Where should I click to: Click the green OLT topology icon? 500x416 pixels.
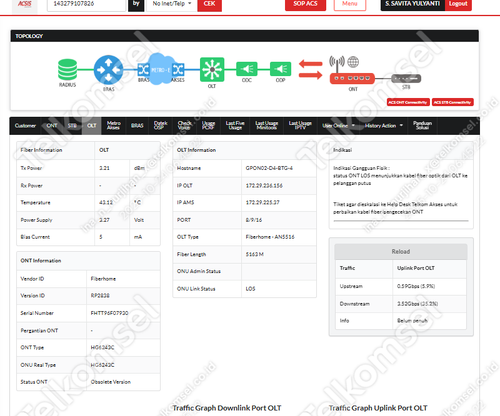tap(212, 69)
